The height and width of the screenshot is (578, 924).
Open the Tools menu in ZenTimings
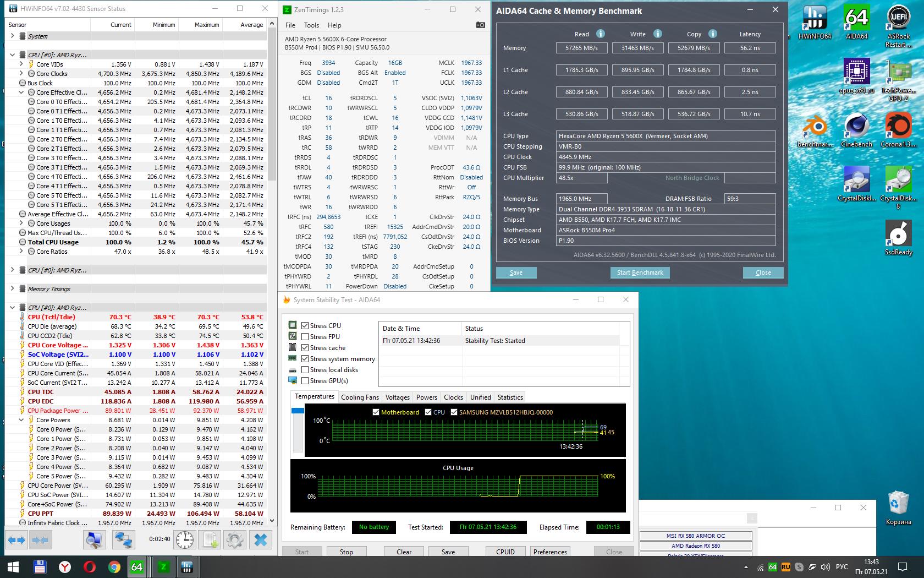click(x=311, y=25)
